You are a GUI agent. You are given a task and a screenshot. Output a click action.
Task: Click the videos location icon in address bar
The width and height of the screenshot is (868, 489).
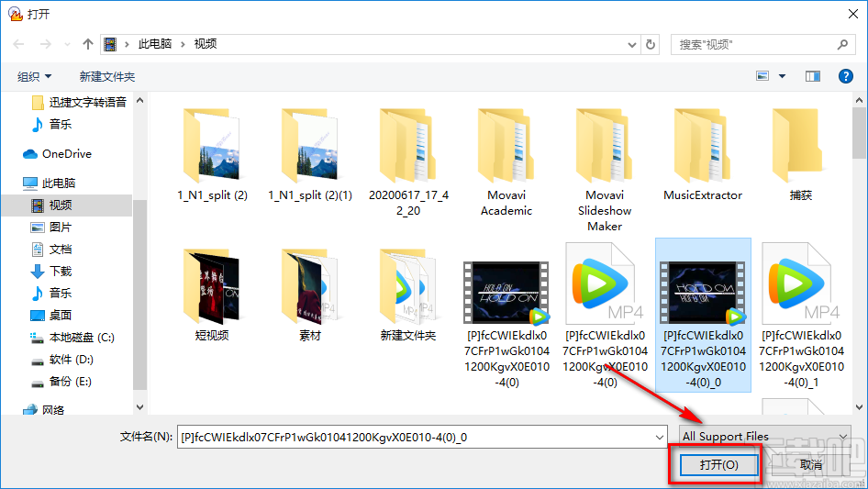(110, 44)
